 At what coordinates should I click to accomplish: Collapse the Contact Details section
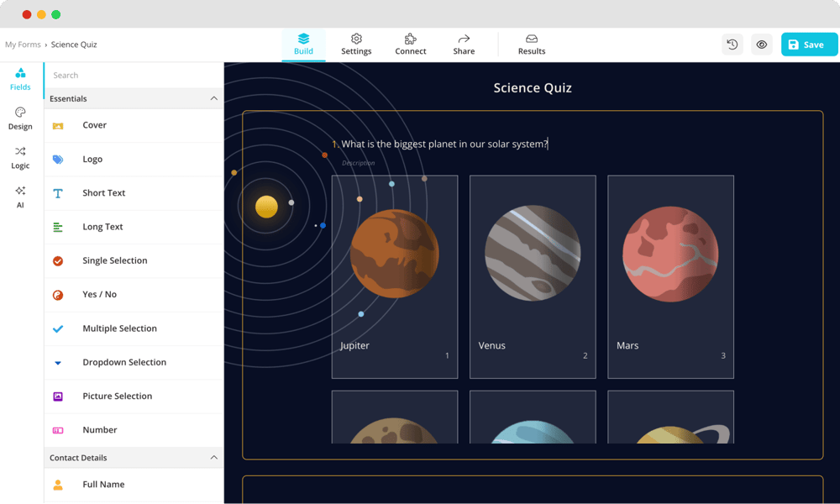tap(213, 458)
